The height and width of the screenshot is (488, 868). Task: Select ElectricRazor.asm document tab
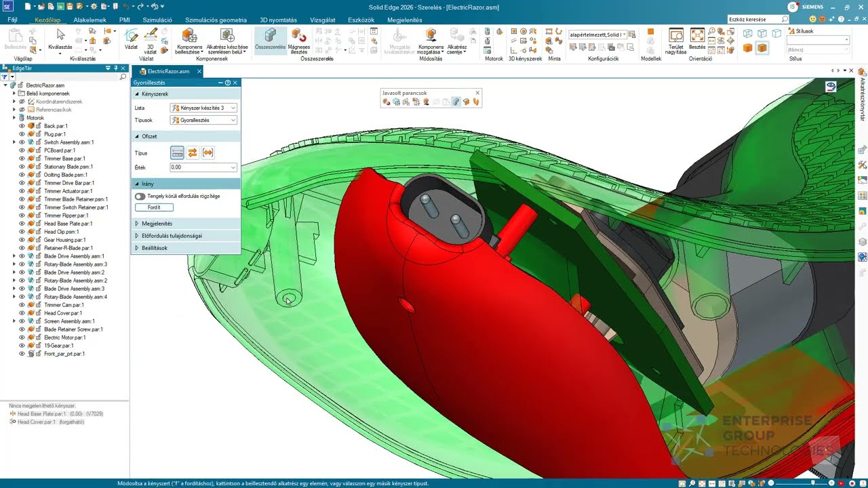[x=169, y=71]
